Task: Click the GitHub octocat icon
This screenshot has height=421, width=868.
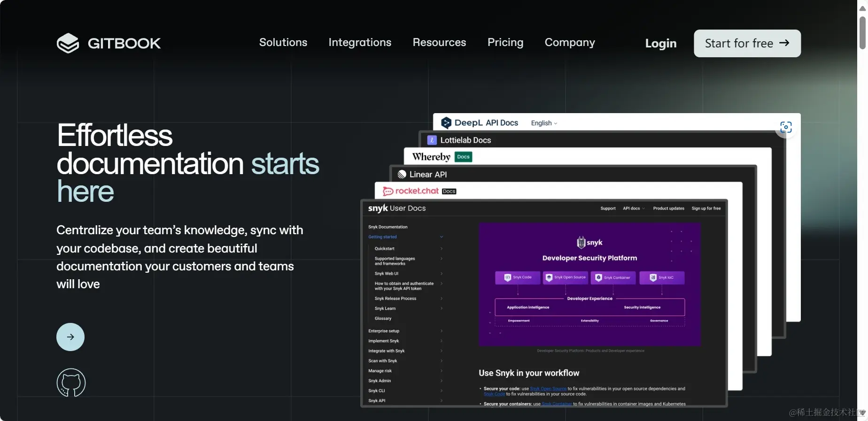Action: point(71,383)
